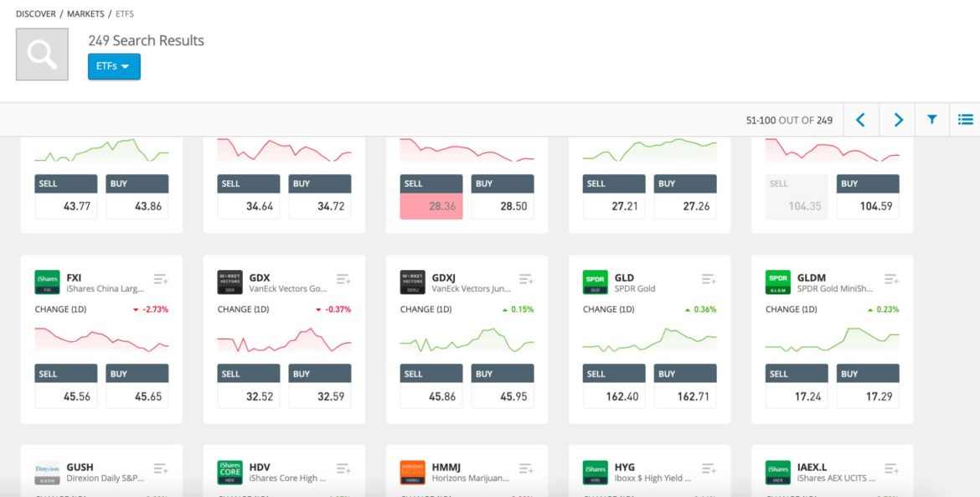The height and width of the screenshot is (497, 980).
Task: Go to the next results page
Action: click(x=898, y=120)
